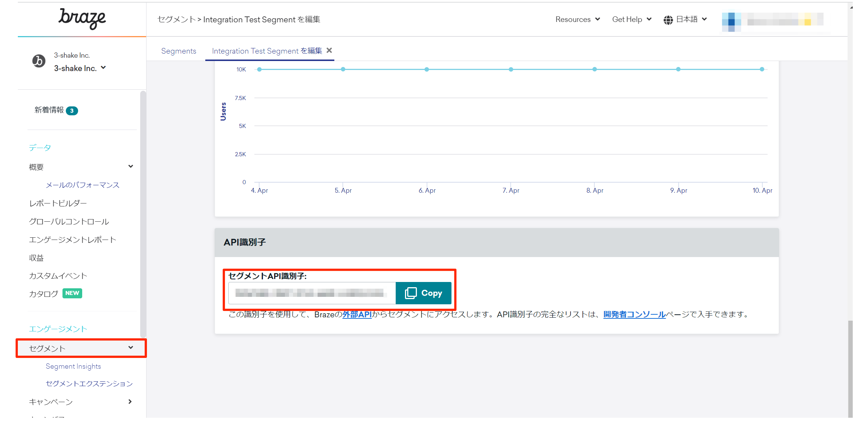Click the 8. Apr data point
This screenshot has height=433, width=868.
pyautogui.click(x=594, y=69)
